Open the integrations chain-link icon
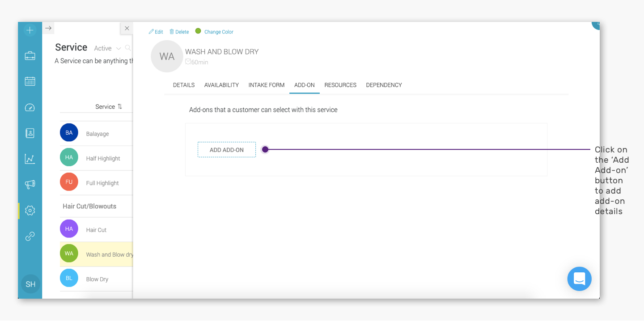The height and width of the screenshot is (321, 644). pos(30,236)
